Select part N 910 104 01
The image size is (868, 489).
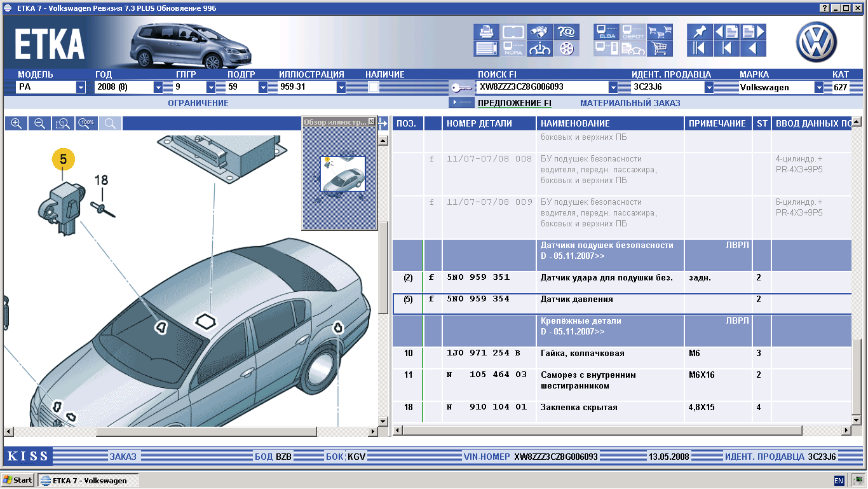tap(487, 408)
